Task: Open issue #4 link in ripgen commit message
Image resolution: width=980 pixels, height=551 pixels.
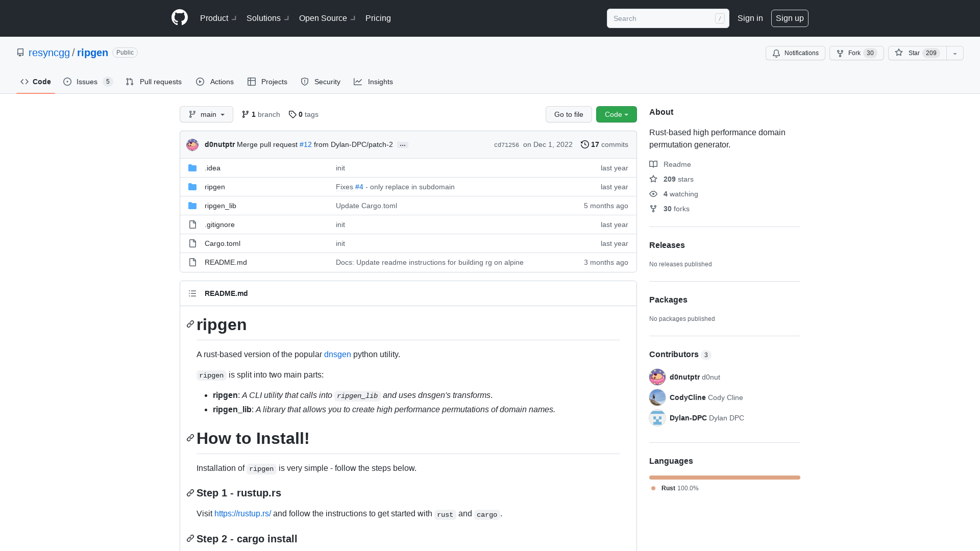Action: tap(359, 187)
